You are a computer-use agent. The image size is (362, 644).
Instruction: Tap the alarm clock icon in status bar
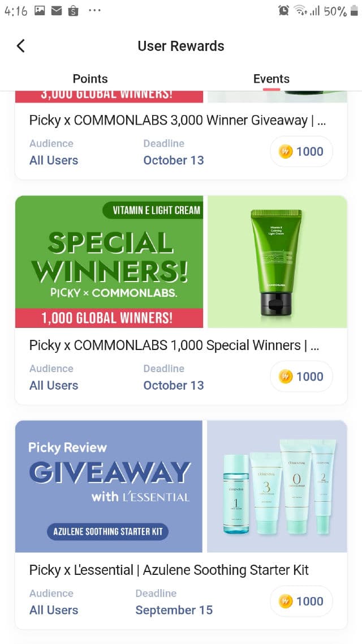click(x=283, y=11)
